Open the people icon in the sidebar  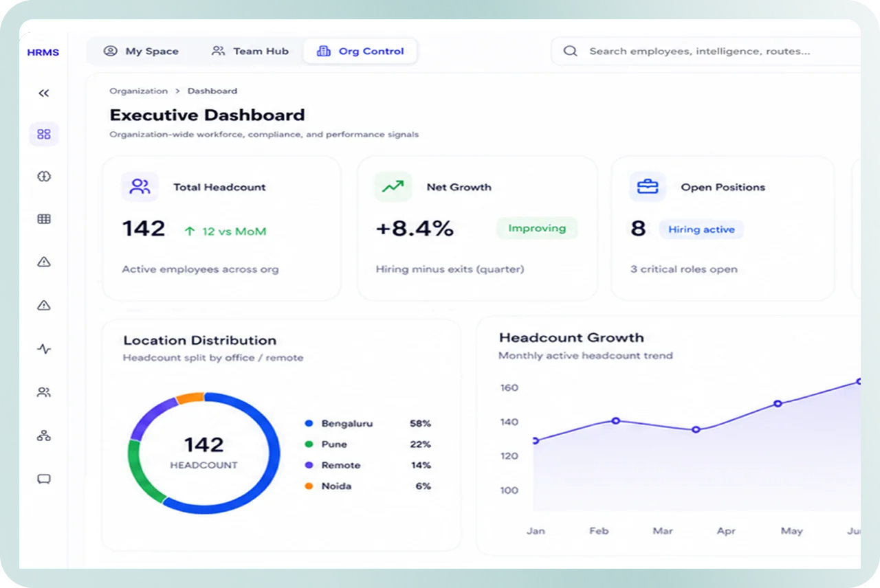[44, 392]
